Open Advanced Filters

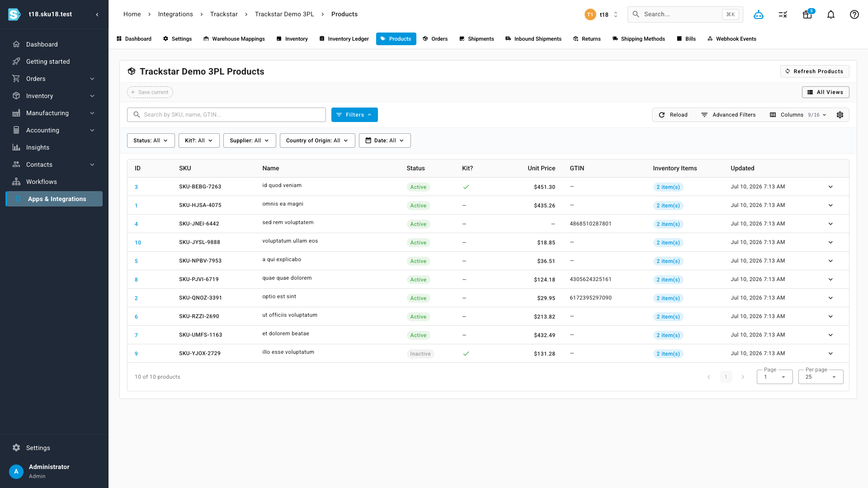pos(728,115)
